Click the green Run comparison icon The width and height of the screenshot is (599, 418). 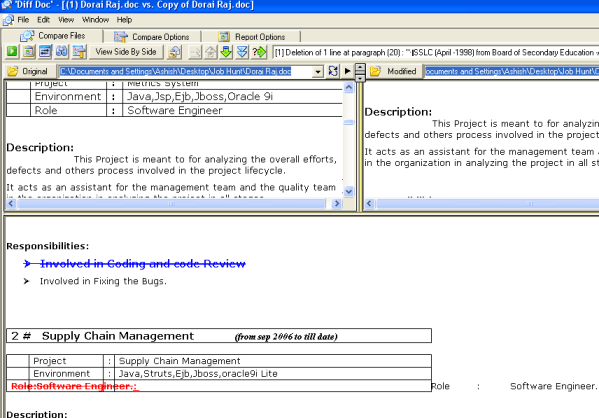click(x=12, y=52)
